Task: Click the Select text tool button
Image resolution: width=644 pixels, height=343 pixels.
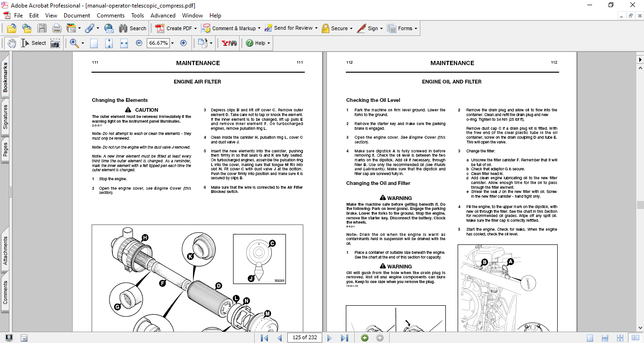Action: (x=34, y=43)
